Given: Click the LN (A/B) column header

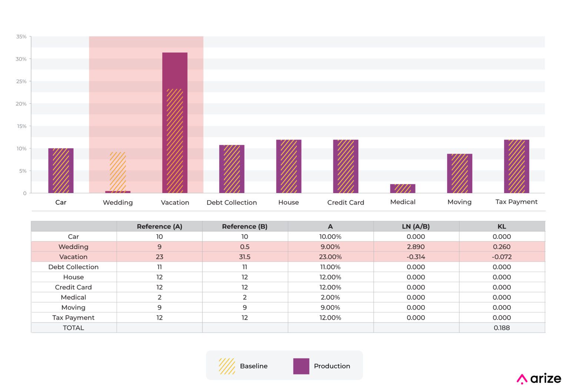Looking at the screenshot, I should tap(416, 227).
